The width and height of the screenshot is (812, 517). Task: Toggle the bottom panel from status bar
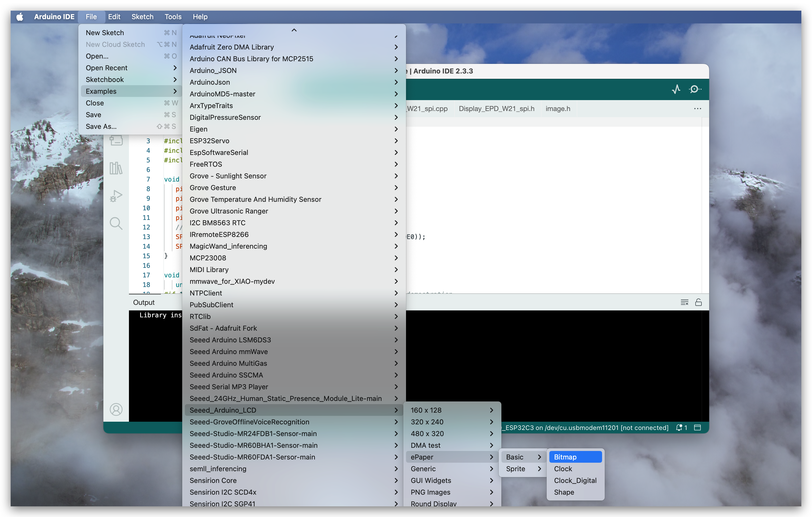click(698, 428)
